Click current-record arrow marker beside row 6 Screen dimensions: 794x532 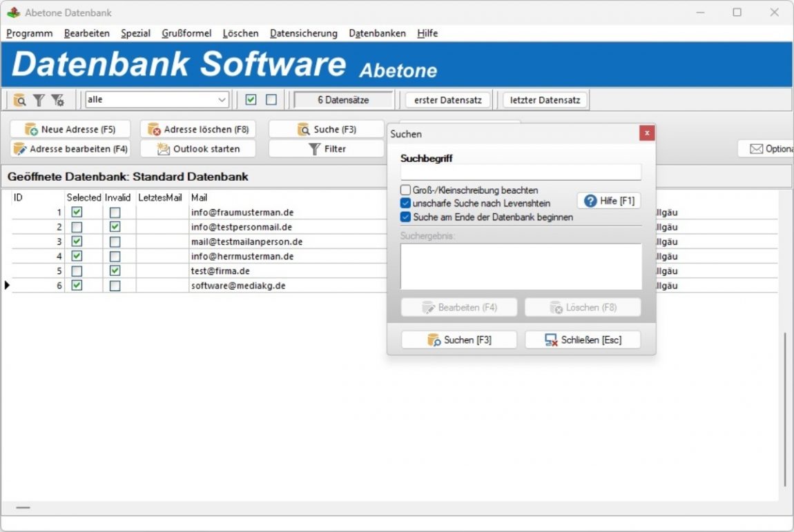pos(7,286)
